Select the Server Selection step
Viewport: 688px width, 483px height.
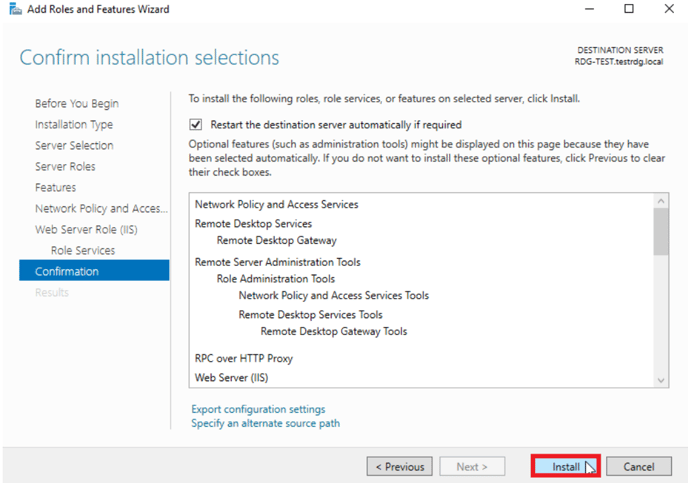point(74,146)
